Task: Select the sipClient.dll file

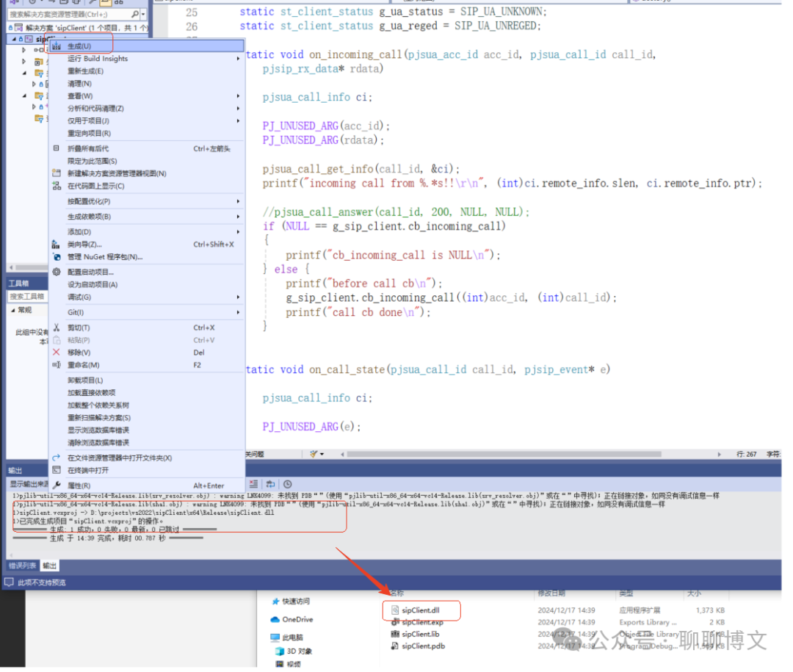Action: tap(421, 610)
